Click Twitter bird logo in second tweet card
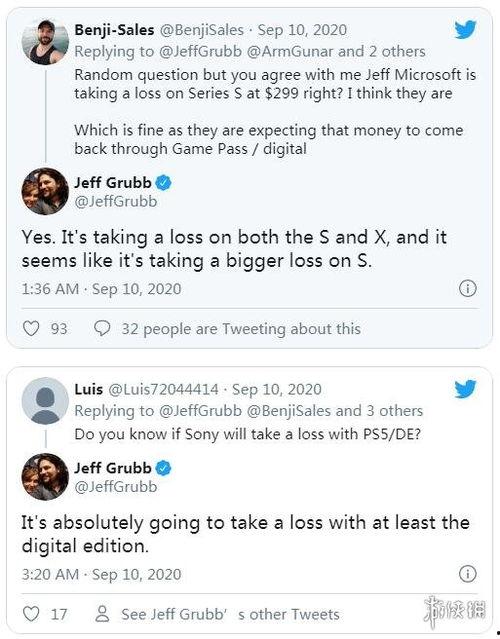Screen dimensions: 500x639 (465, 389)
